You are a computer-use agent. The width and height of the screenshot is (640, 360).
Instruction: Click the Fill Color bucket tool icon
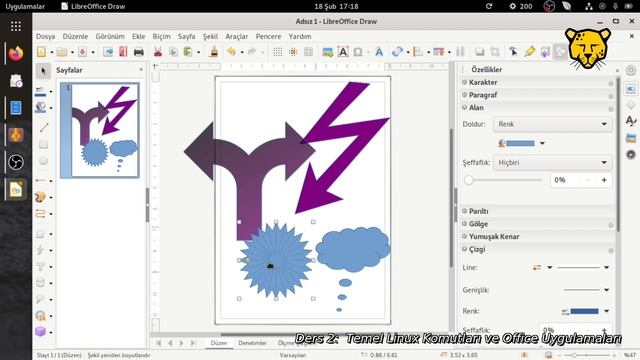(40, 107)
